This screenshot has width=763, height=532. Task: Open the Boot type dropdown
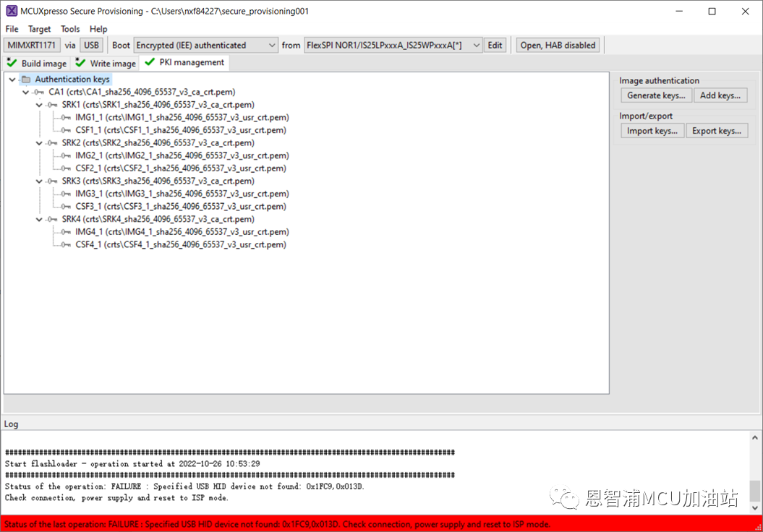click(x=206, y=46)
